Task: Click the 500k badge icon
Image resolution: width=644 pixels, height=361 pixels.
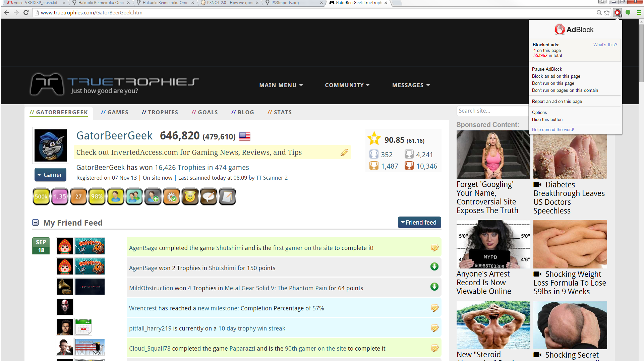Action: click(x=41, y=196)
